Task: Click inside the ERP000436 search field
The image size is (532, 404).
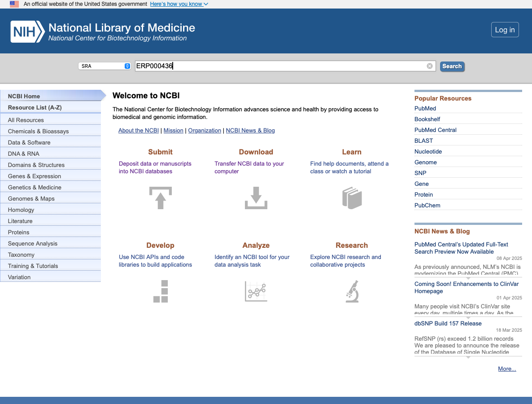Action: [278, 66]
